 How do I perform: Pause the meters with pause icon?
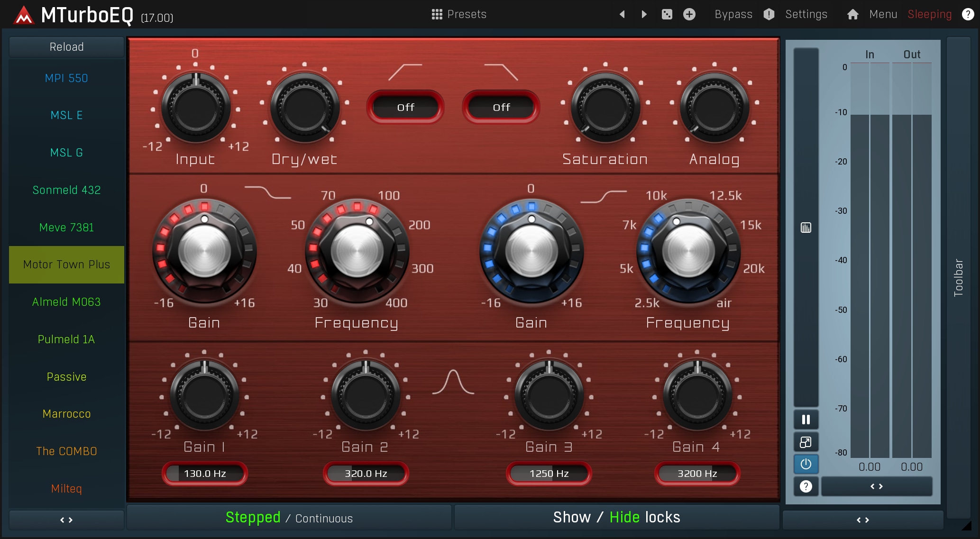pos(806,420)
